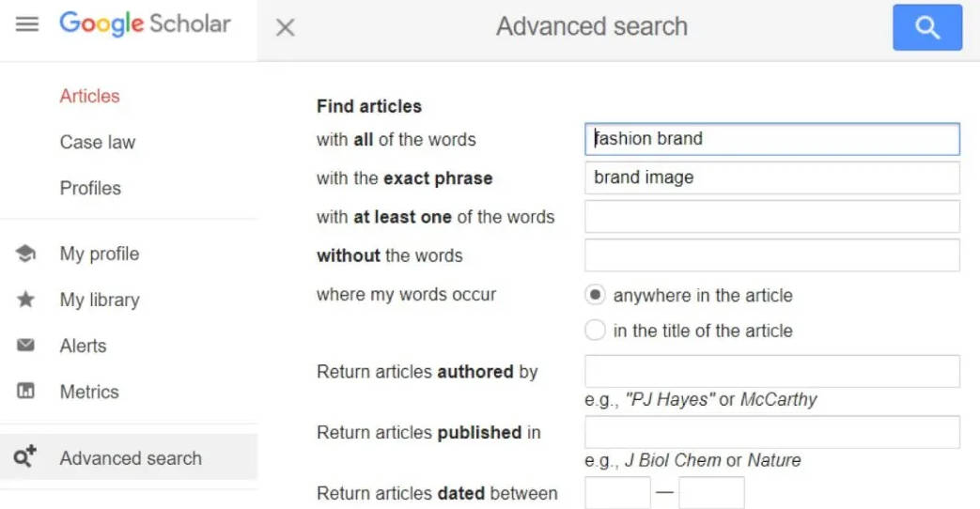Click the start year date field
The height and width of the screenshot is (509, 980).
pyautogui.click(x=617, y=493)
